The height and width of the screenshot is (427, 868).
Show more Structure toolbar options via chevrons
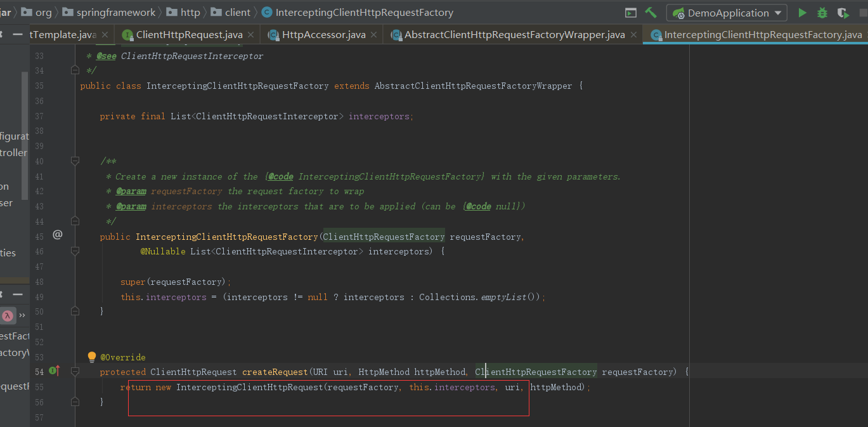[22, 315]
